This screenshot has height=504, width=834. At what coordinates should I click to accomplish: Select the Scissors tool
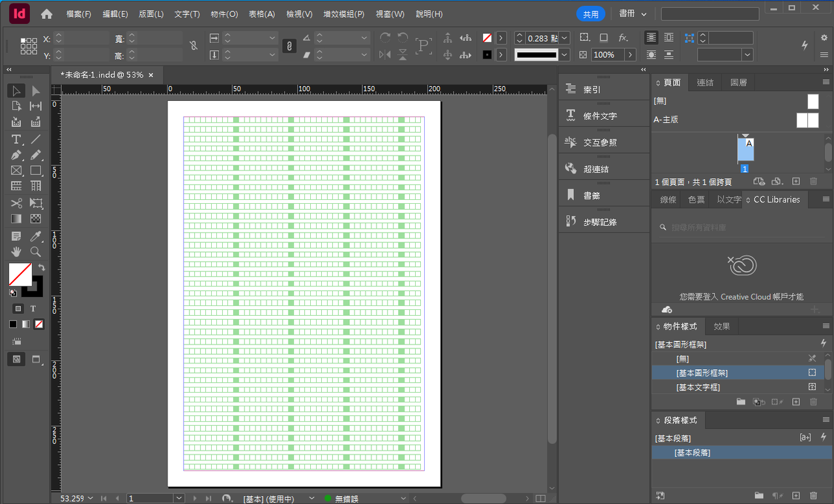16,203
